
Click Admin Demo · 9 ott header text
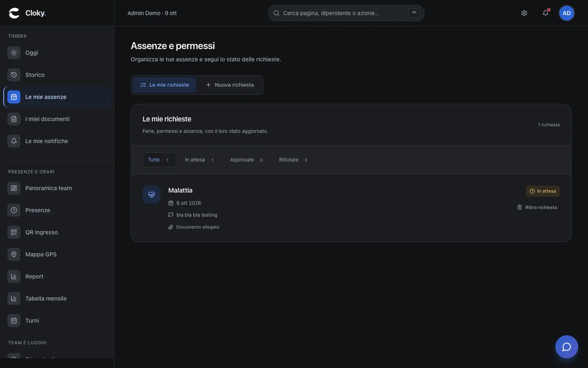[152, 13]
